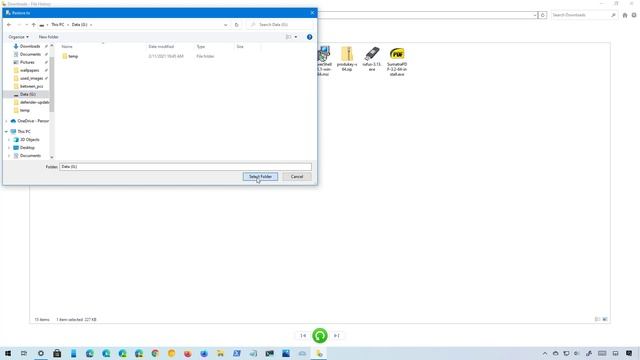Screen dimensions: 640x360
Task: Confirm with Select Folder button
Action: 260,177
